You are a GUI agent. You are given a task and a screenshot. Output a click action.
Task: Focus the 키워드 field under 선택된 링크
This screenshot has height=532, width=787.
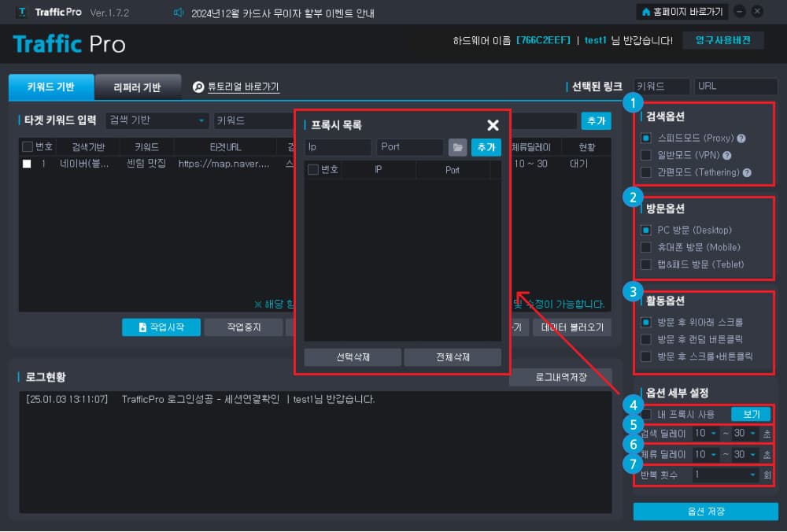662,87
